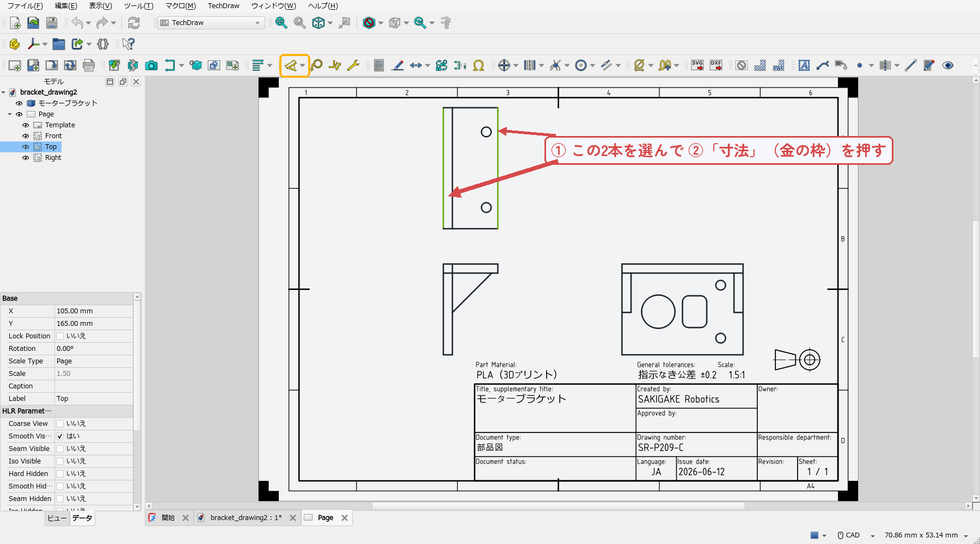Viewport: 980px width, 544px height.
Task: Insert a new default page icon
Action: pos(15,66)
